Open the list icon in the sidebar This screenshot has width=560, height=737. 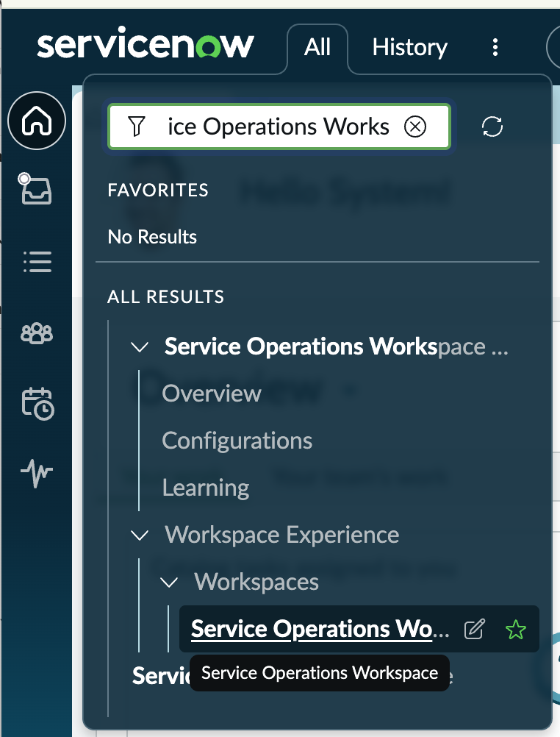(x=37, y=261)
